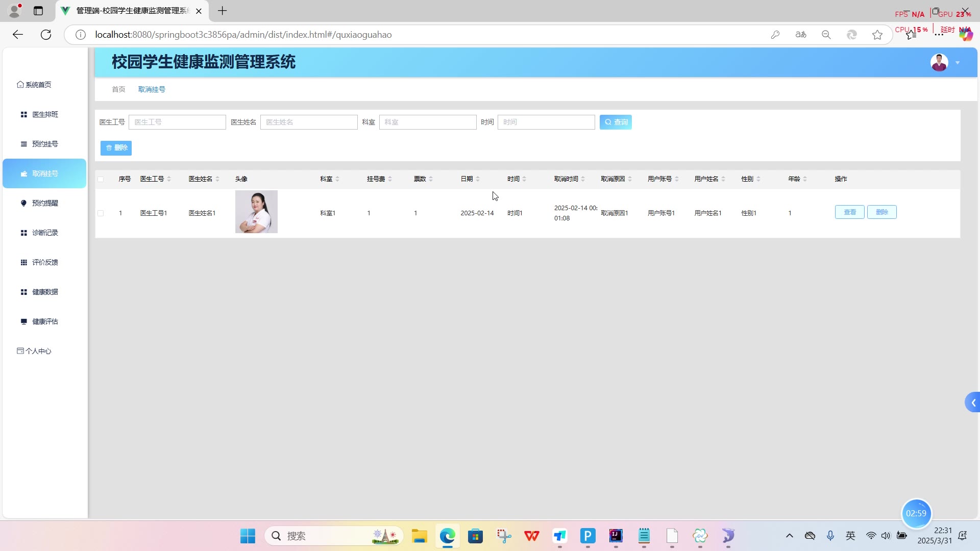
Task: Toggle the select-all header checkbox
Action: point(101,179)
